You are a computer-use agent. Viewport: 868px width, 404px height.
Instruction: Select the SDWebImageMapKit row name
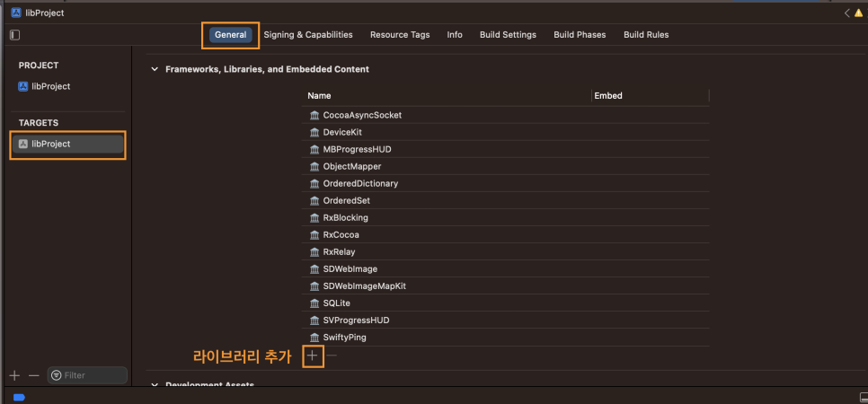(x=364, y=286)
